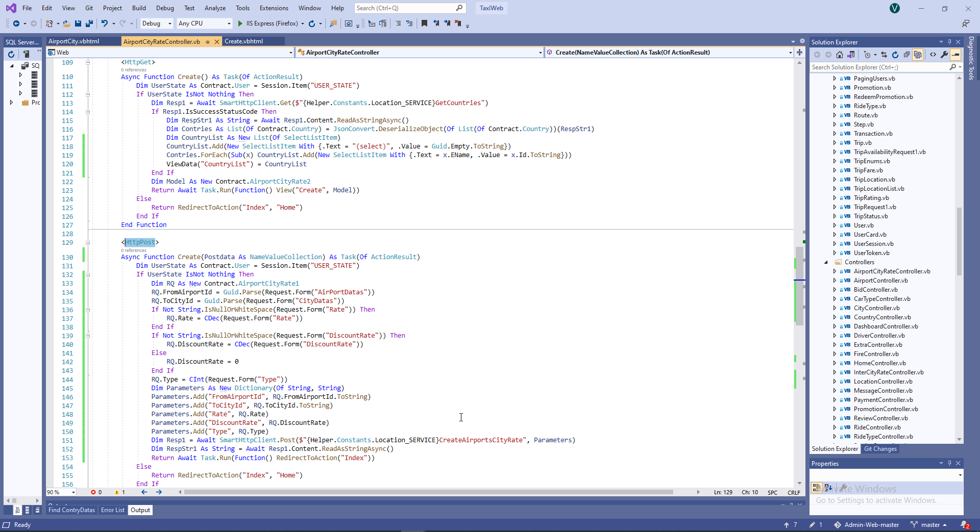Clear all bookmarks with the red-X bookmark icon
The height and width of the screenshot is (532, 980).
[458, 23]
